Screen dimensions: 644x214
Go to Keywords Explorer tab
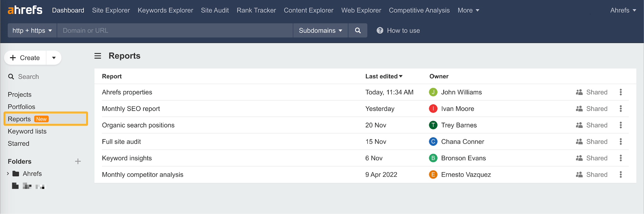pos(165,10)
